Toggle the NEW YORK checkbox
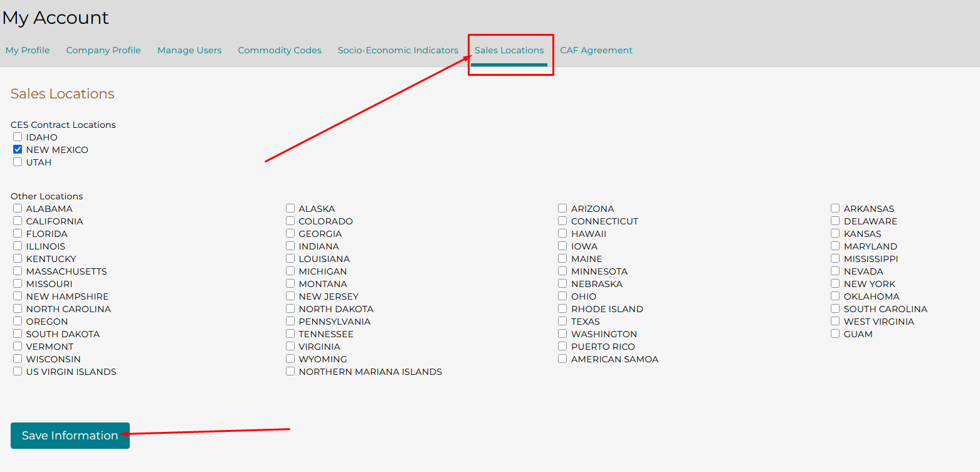 [x=835, y=283]
